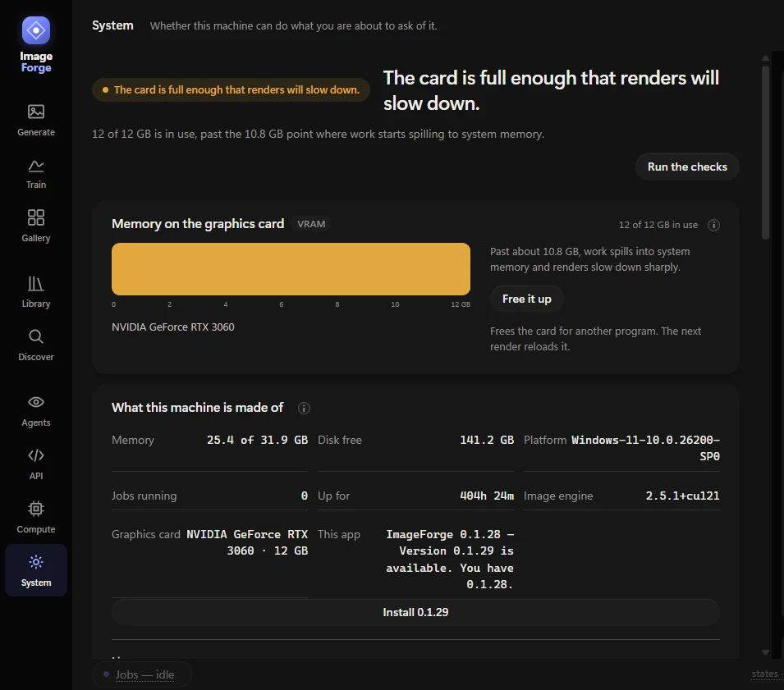The image size is (784, 690).
Task: Click the 'Memory on the graphics card' heading
Action: tap(198, 224)
